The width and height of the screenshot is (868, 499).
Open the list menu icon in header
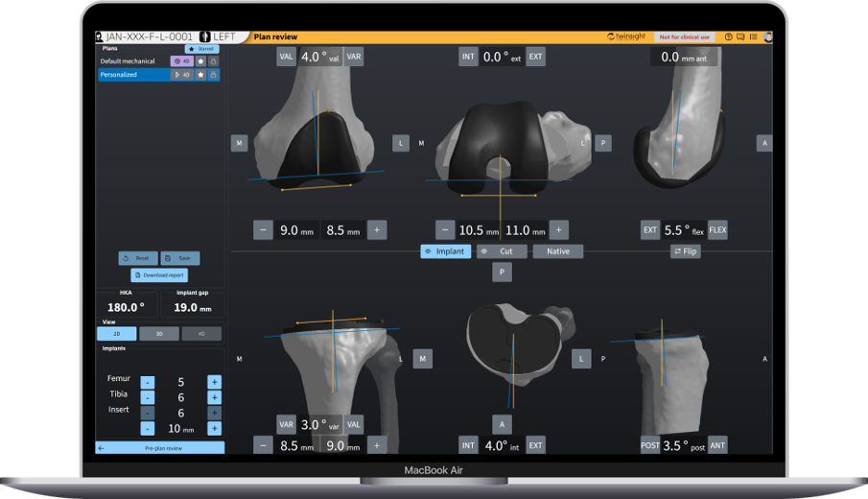(754, 37)
